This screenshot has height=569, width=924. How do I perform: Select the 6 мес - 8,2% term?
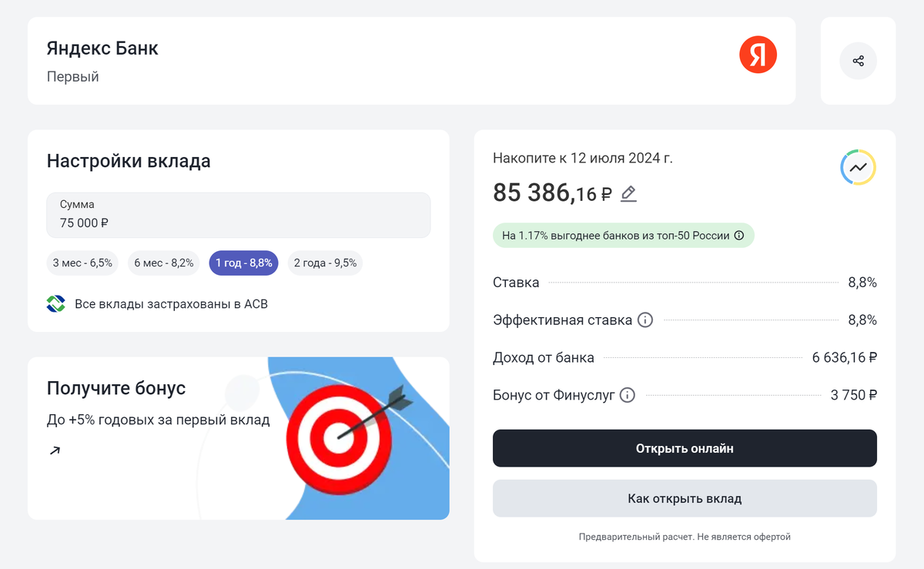(164, 263)
